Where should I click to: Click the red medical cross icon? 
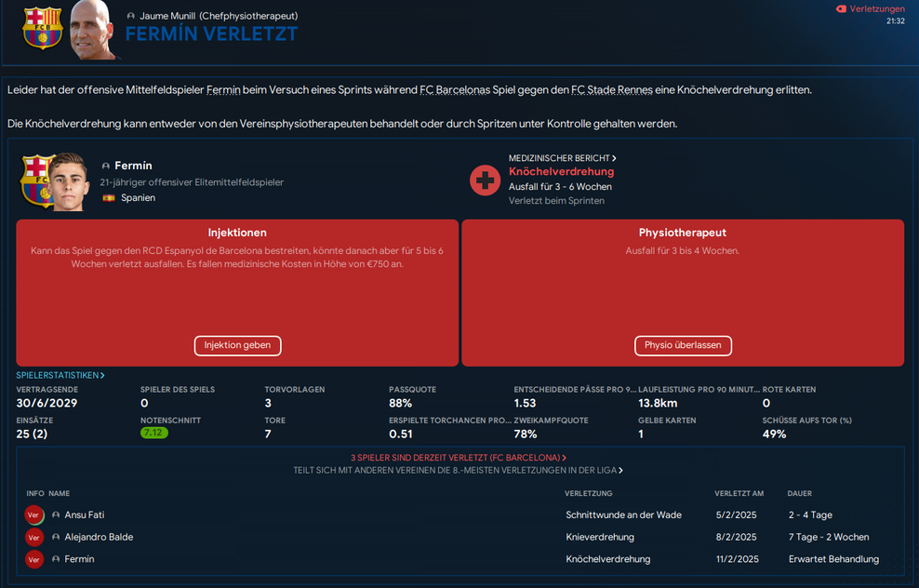tap(486, 180)
